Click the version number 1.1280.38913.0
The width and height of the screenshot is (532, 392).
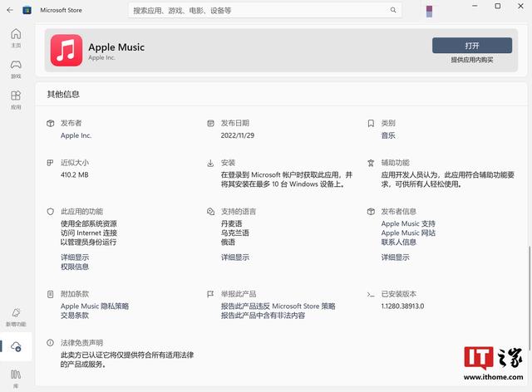coord(402,306)
